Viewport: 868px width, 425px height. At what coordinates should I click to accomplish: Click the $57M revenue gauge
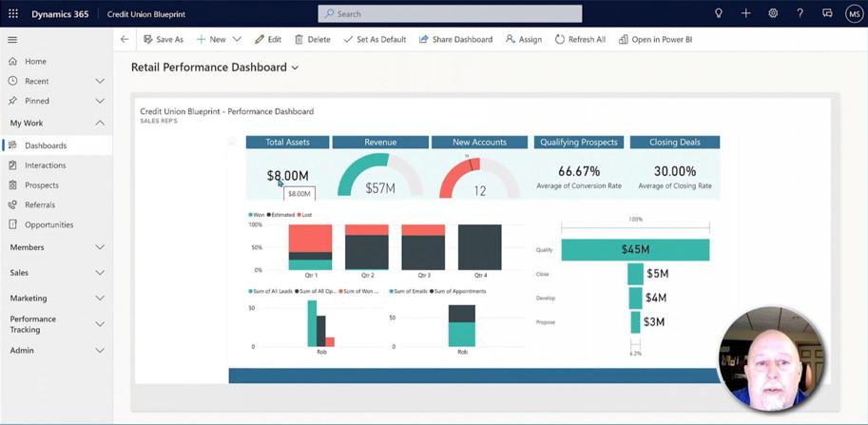[x=380, y=176]
